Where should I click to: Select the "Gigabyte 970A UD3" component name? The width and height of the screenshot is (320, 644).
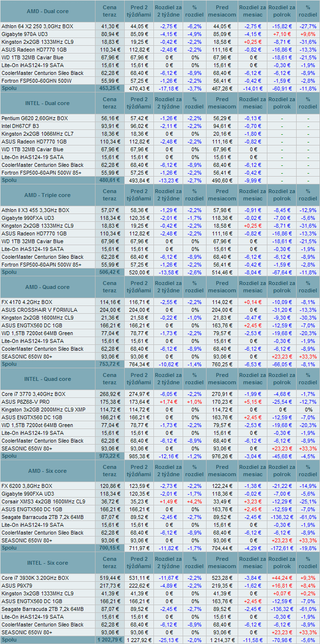[24, 34]
